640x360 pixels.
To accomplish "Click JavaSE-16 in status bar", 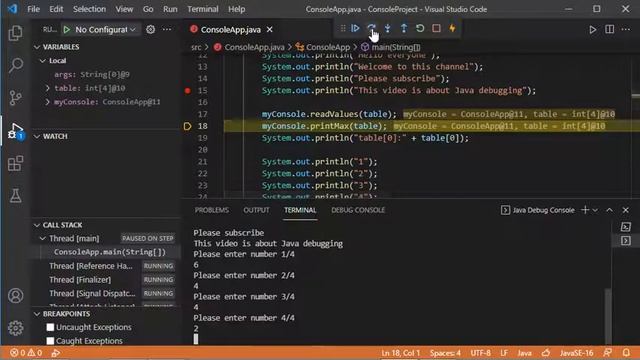I will 577,353.
